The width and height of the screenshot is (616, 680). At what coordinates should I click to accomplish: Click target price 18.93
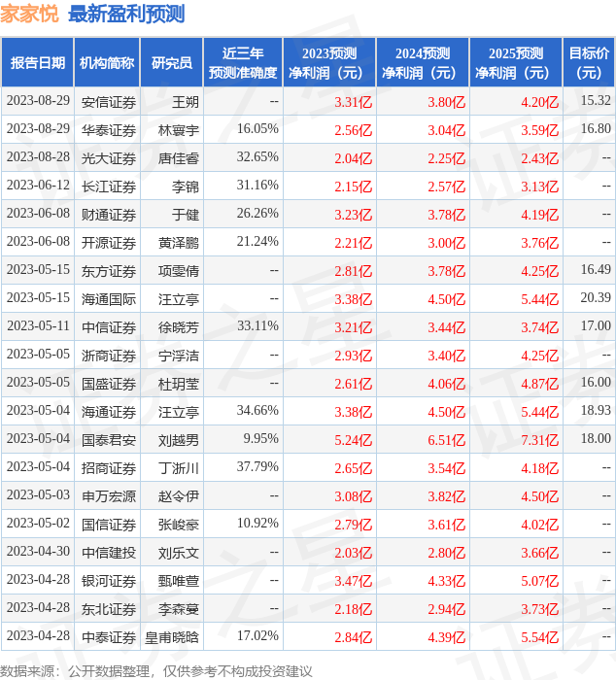coord(596,411)
